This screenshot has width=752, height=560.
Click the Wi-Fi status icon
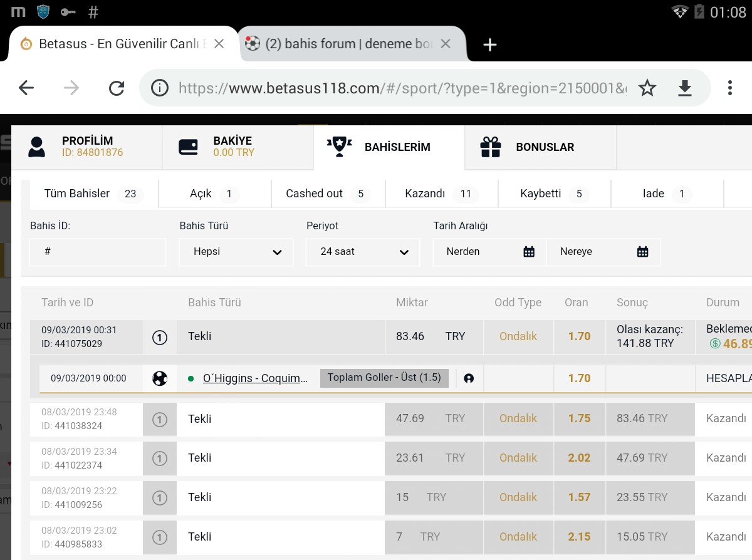[680, 12]
